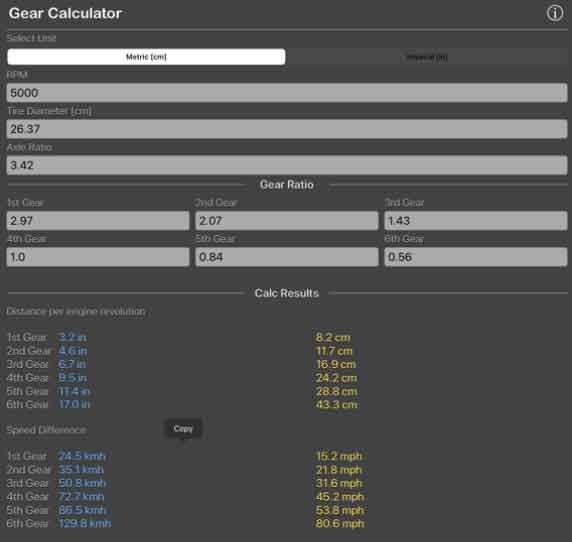
Task: Tap the 6th Gear 17.0 in distance
Action: [x=74, y=404]
